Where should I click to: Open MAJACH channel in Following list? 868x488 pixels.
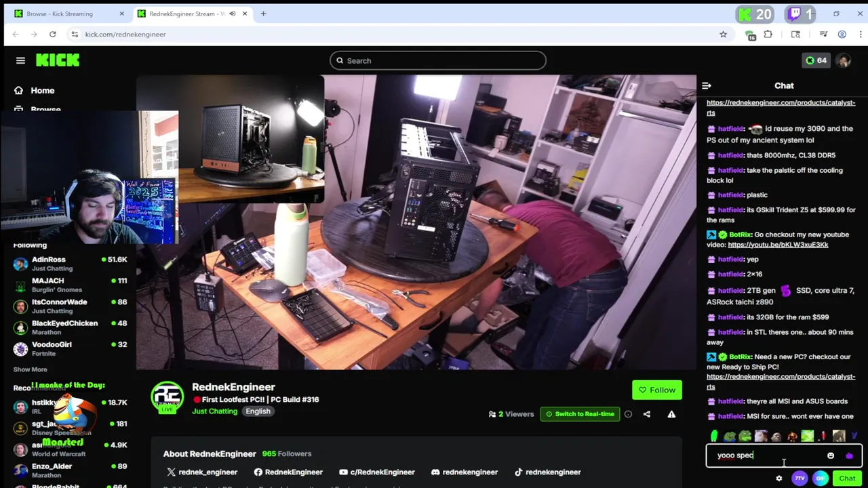pos(70,285)
